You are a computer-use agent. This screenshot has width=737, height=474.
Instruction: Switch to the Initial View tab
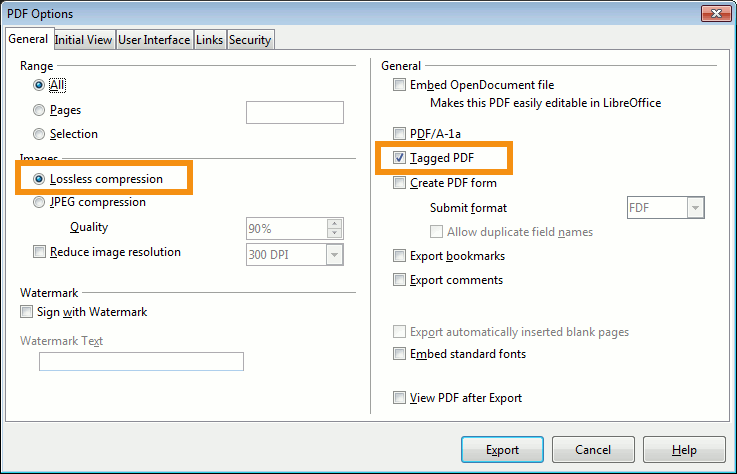pos(83,40)
